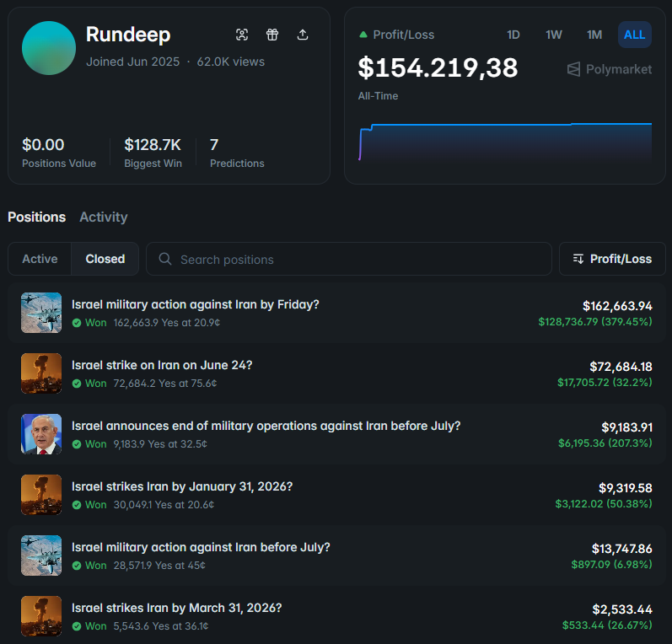This screenshot has width=672, height=644.
Task: Switch to the Positions tab
Action: click(37, 217)
